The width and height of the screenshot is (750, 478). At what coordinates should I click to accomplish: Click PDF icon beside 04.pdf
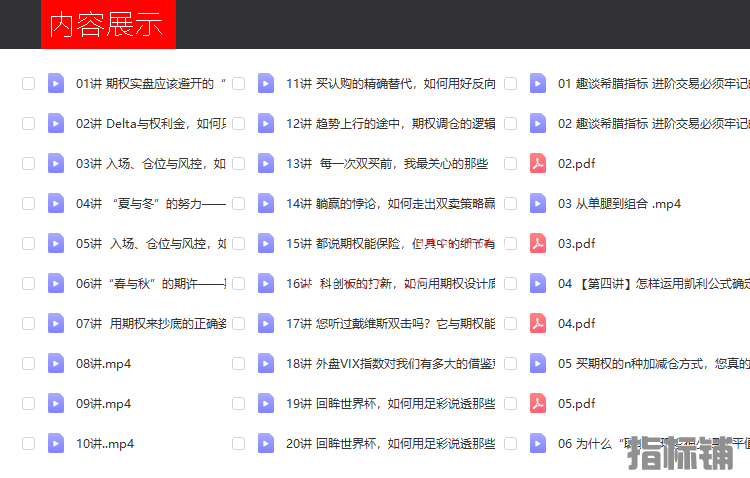click(x=538, y=324)
